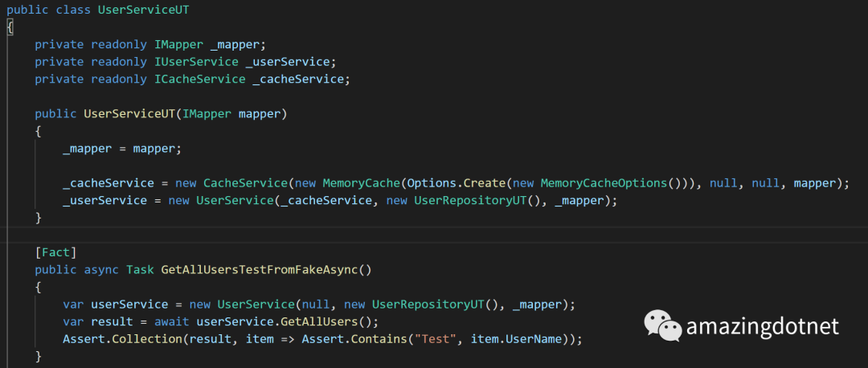Click the GetAllUsersTestFromFakeAsync method name
Image resolution: width=868 pixels, height=368 pixels.
[x=259, y=269]
